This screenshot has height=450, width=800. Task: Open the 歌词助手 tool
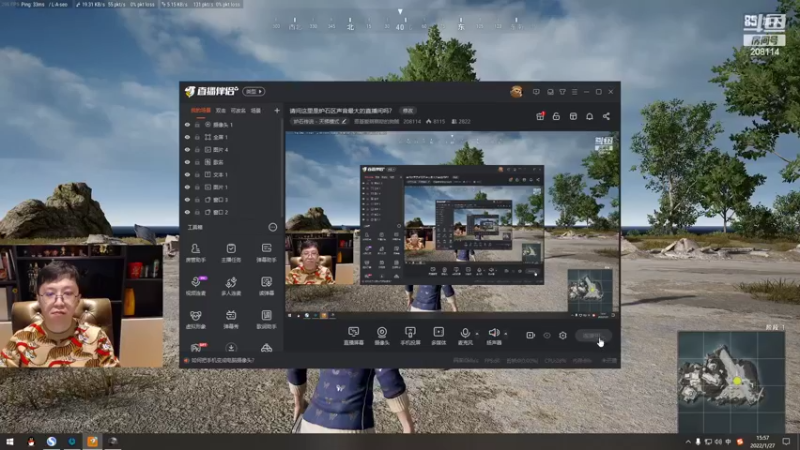coord(266,319)
